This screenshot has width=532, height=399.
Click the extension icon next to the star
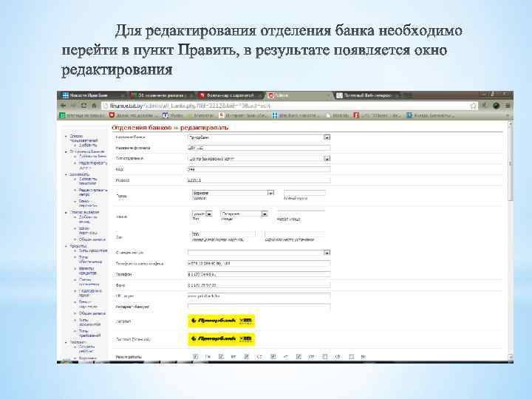click(484, 106)
